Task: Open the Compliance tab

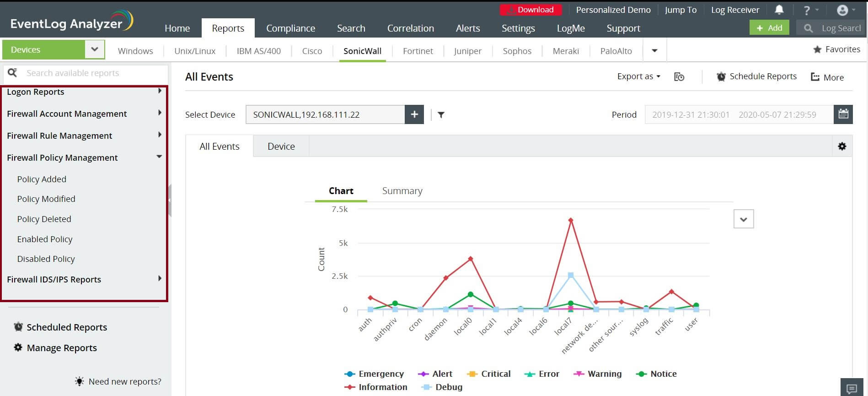Action: tap(290, 28)
